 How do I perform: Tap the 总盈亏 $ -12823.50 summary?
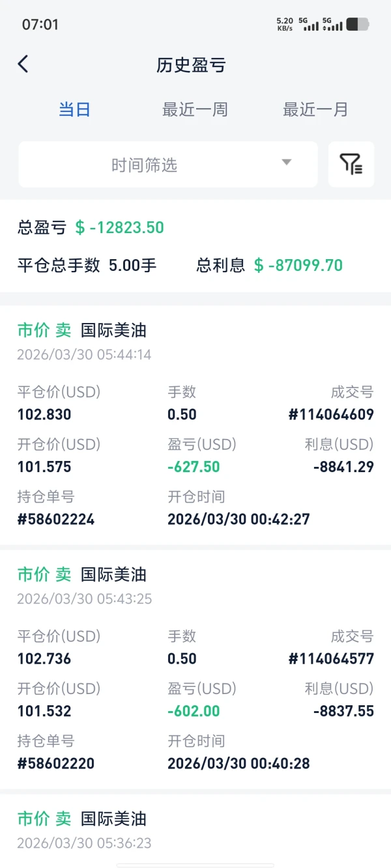coord(91,227)
